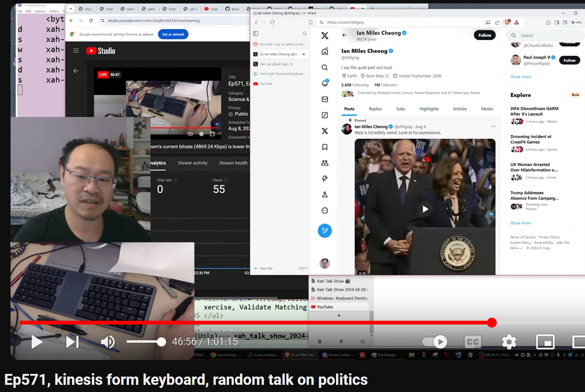Image resolution: width=585 pixels, height=392 pixels.
Task: Open YouTube Studio hamburger menu
Action: [x=76, y=51]
